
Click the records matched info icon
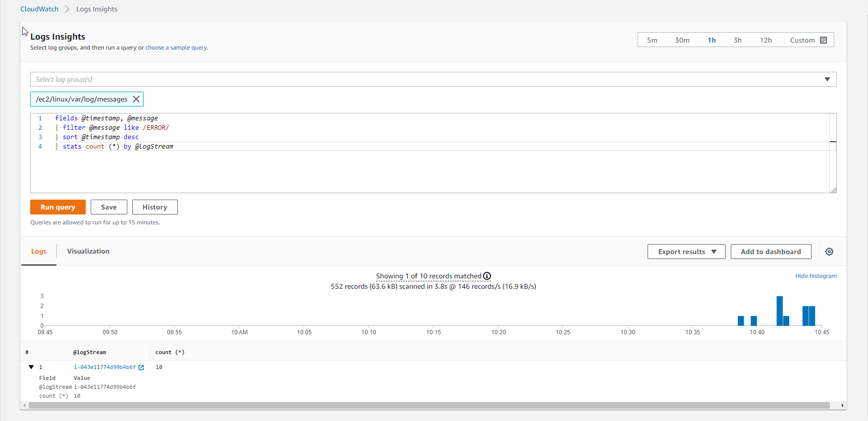487,276
